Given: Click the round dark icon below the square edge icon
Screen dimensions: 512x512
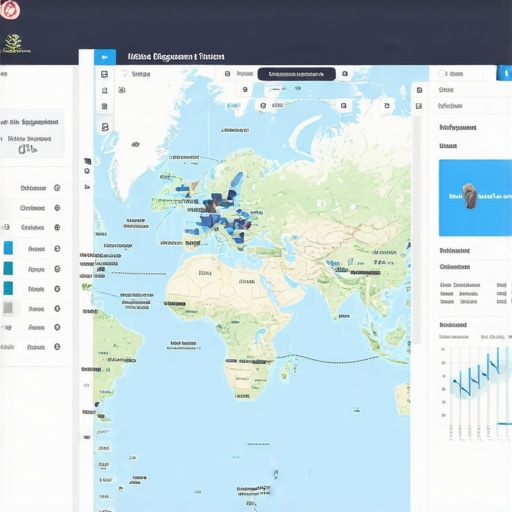Looking at the screenshot, I should click(87, 171).
